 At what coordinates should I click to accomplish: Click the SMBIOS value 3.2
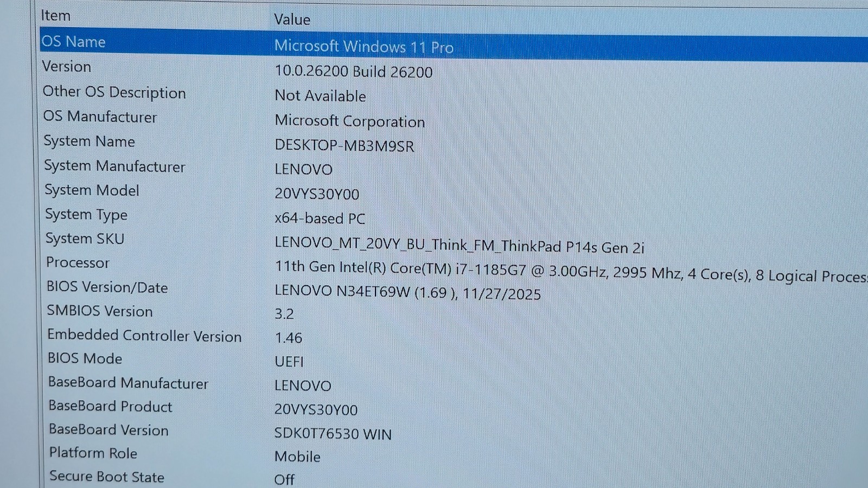[284, 314]
